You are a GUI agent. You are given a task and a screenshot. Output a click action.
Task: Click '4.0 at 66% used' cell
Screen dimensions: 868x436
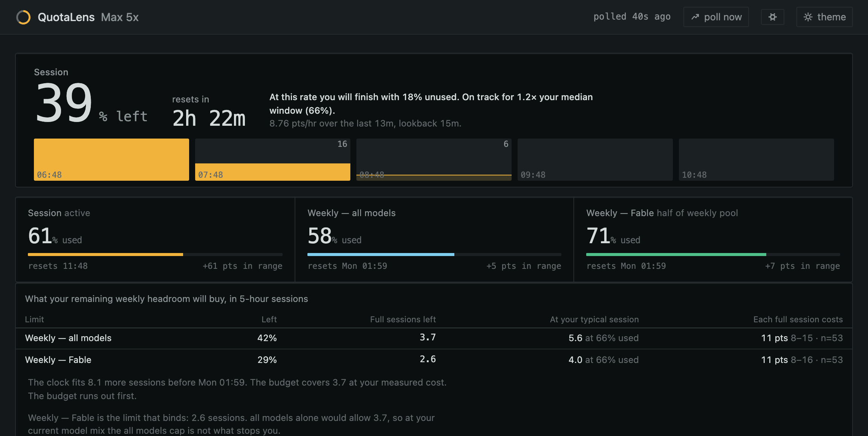(604, 360)
